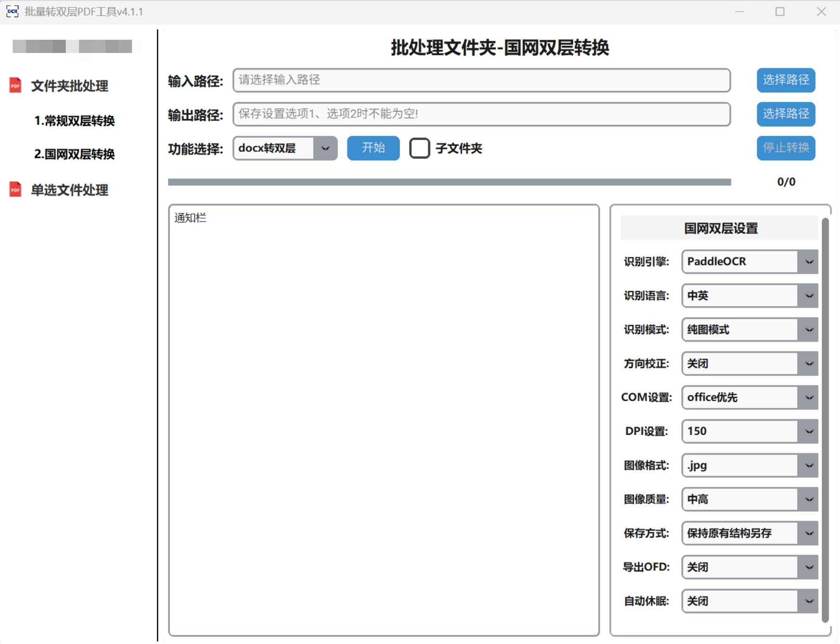Image resolution: width=840 pixels, height=644 pixels.
Task: Open the 导出OFD dropdown
Action: [750, 567]
